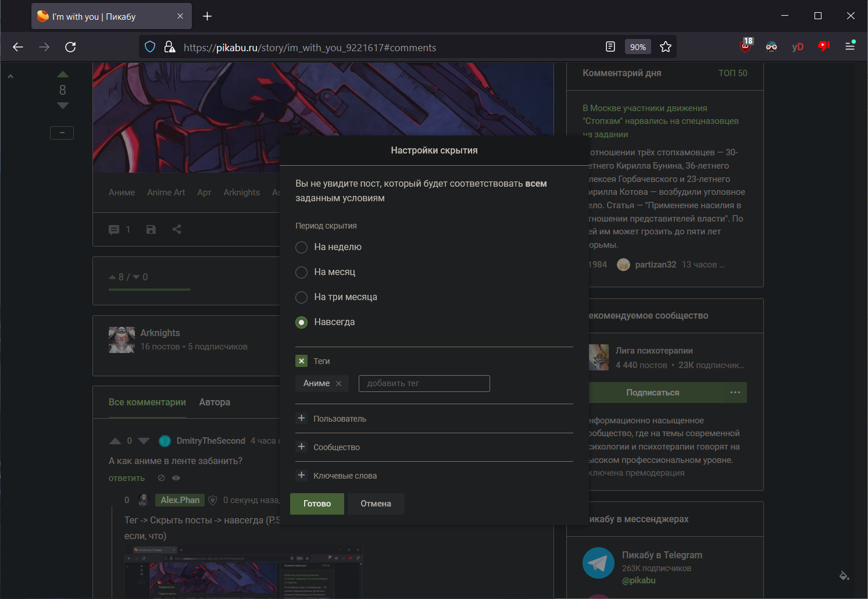Screen dimensions: 868x599
Task: Open the Anime Art tag
Action: click(166, 192)
